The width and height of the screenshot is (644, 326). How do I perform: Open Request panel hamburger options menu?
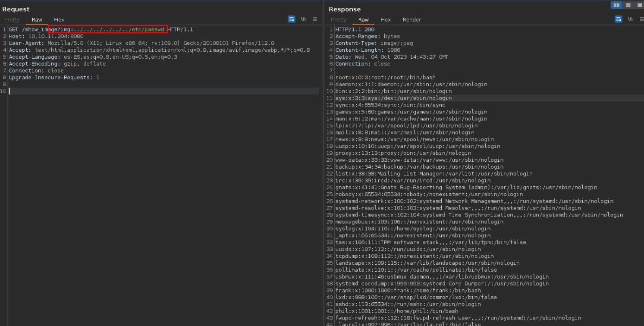pyautogui.click(x=315, y=19)
